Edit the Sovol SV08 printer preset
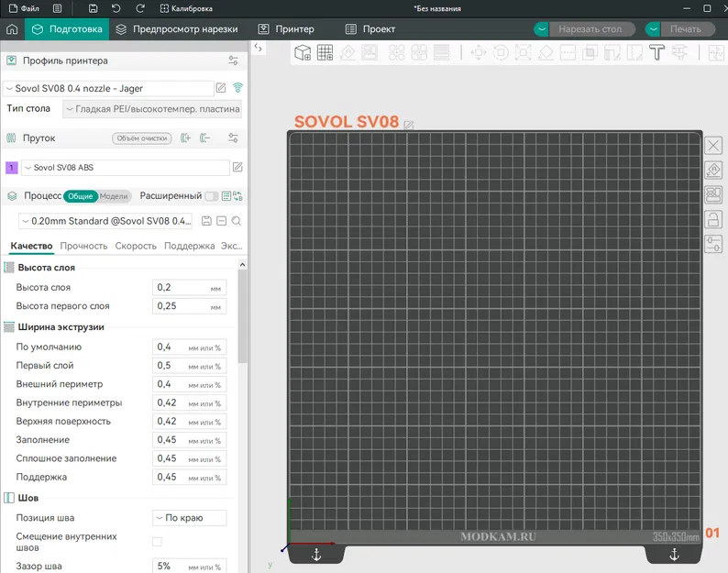Image resolution: width=728 pixels, height=573 pixels. pos(221,88)
